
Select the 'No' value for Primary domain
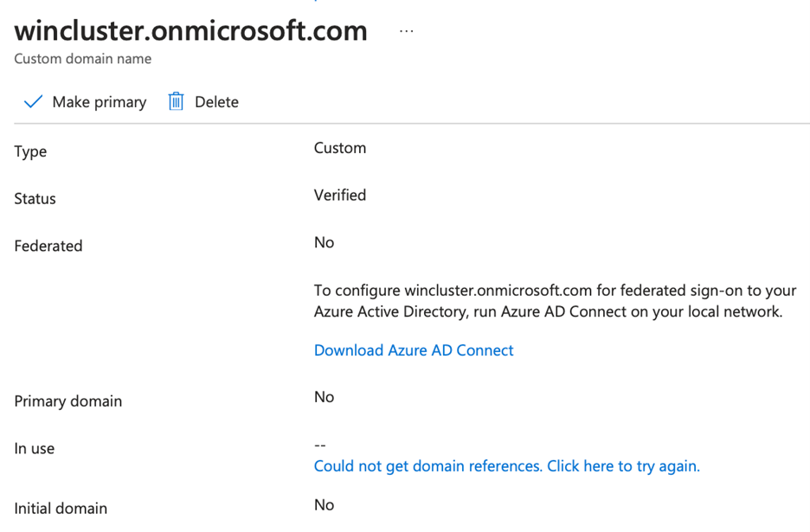pos(324,397)
